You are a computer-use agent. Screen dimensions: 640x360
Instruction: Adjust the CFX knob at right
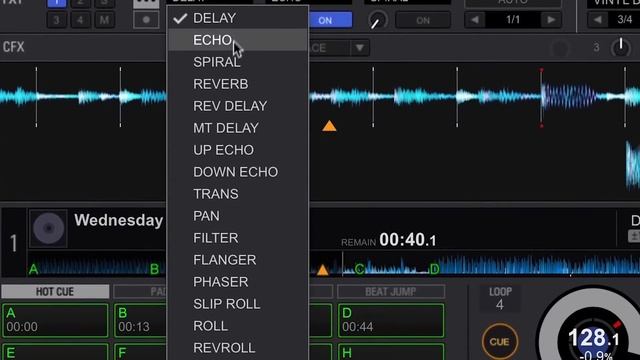tap(620, 48)
